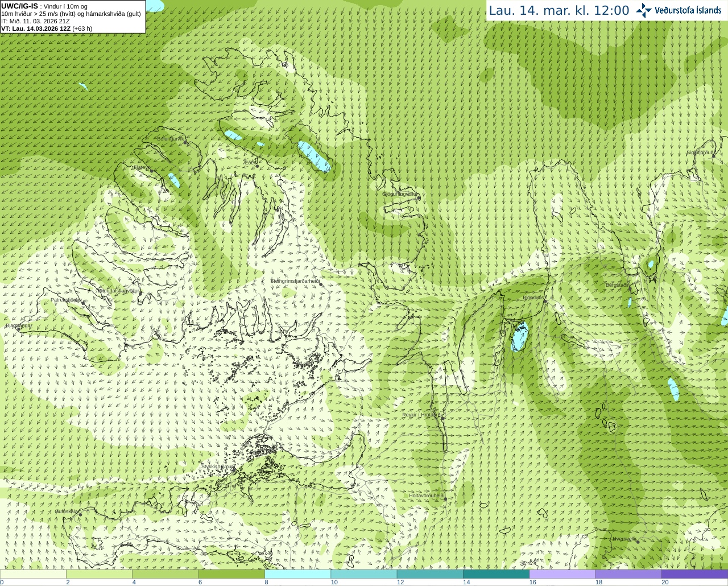Click the Bolungarvík station label
Viewport: 728px width, 586px height.
point(171,139)
